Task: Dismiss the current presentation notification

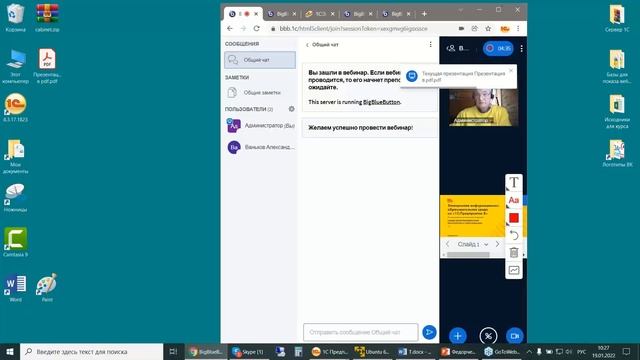Action: tap(511, 70)
